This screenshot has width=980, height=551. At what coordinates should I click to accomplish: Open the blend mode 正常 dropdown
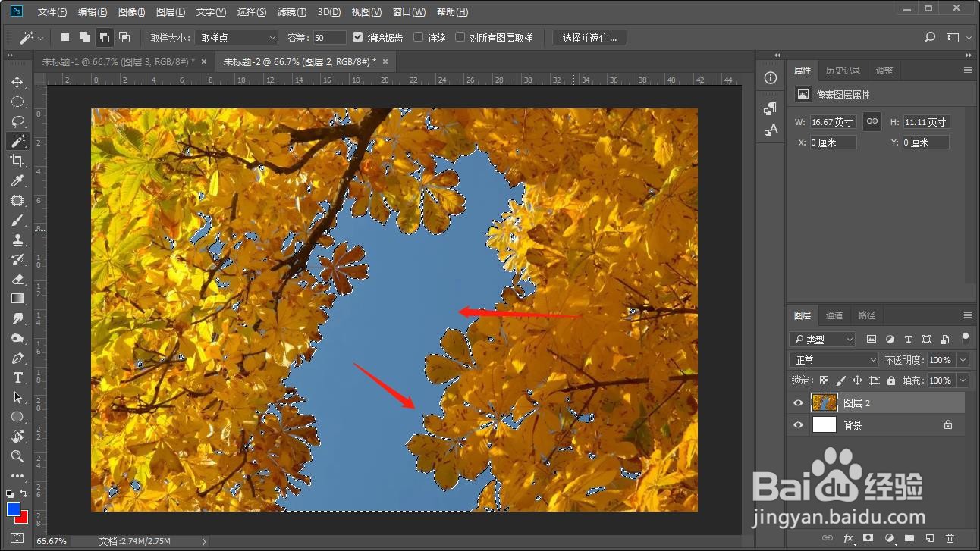pyautogui.click(x=834, y=360)
